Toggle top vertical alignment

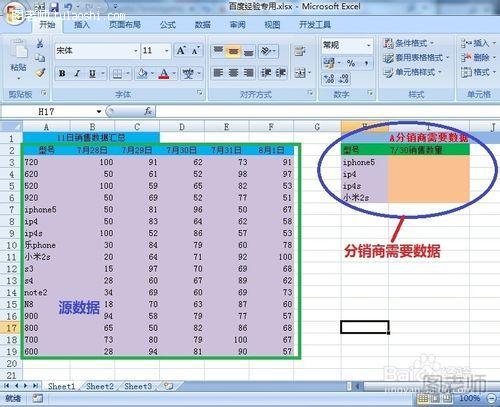pyautogui.click(x=218, y=51)
